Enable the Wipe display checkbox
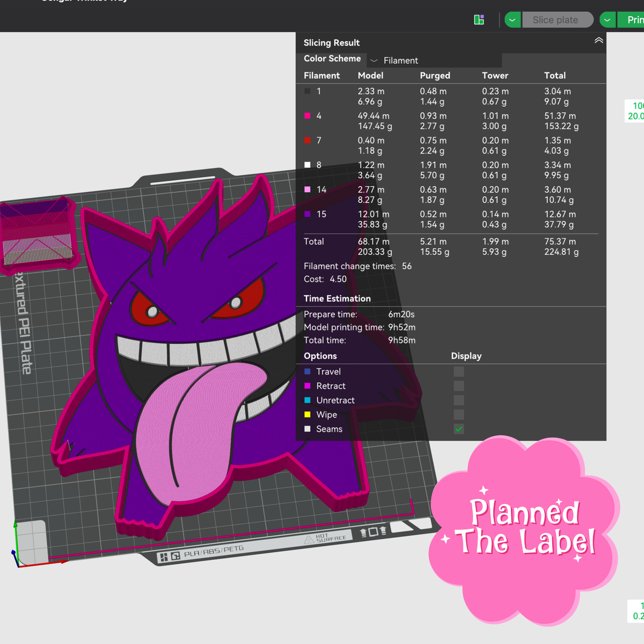The width and height of the screenshot is (644, 644). pos(459,414)
